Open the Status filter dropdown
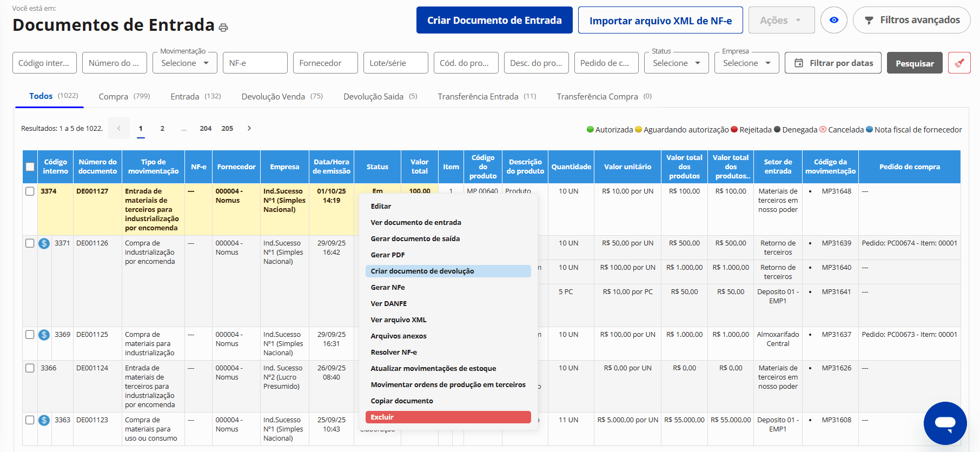 point(676,63)
